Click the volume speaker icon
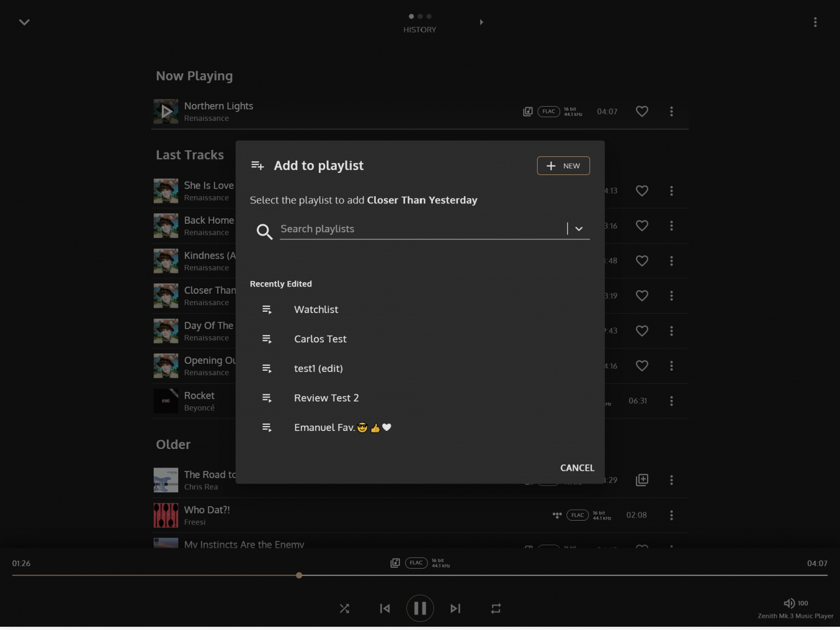 point(789,603)
